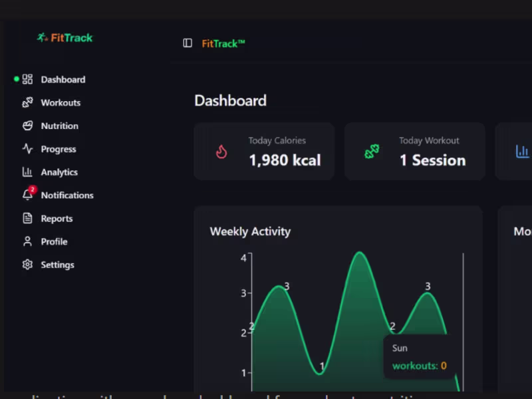Screen dimensions: 532x399
Task: Toggle the sidebar panel icon
Action: 188,43
